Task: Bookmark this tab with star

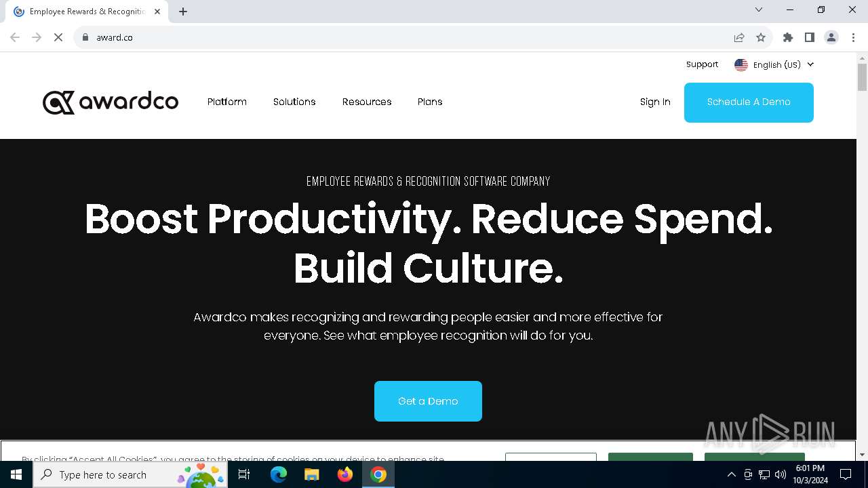Action: click(x=761, y=37)
